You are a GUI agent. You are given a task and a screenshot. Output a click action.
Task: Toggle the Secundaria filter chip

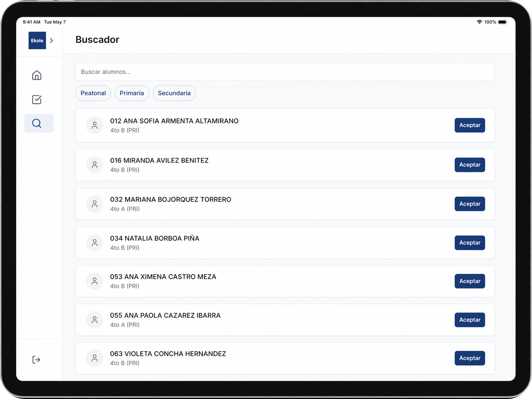coord(174,93)
